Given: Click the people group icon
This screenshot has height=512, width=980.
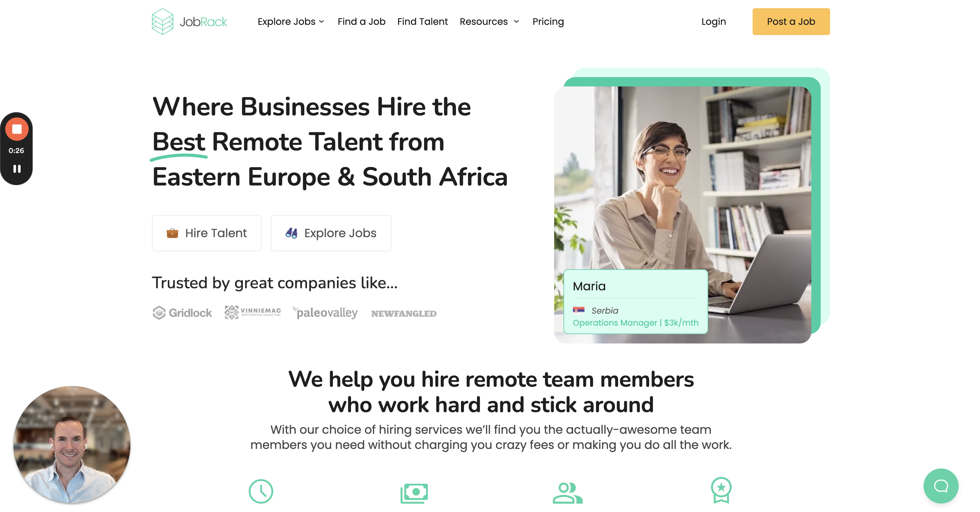Looking at the screenshot, I should [568, 493].
